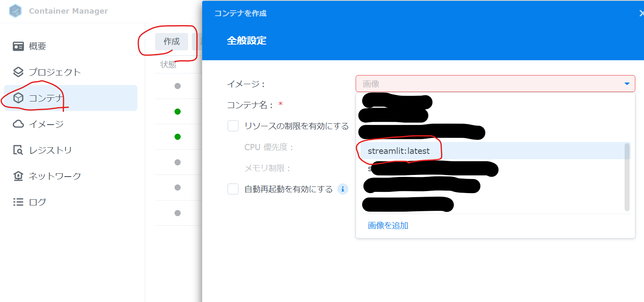644x302 pixels.
Task: Check the 自動再起動を有効にする checkbox
Action: pyautogui.click(x=233, y=189)
